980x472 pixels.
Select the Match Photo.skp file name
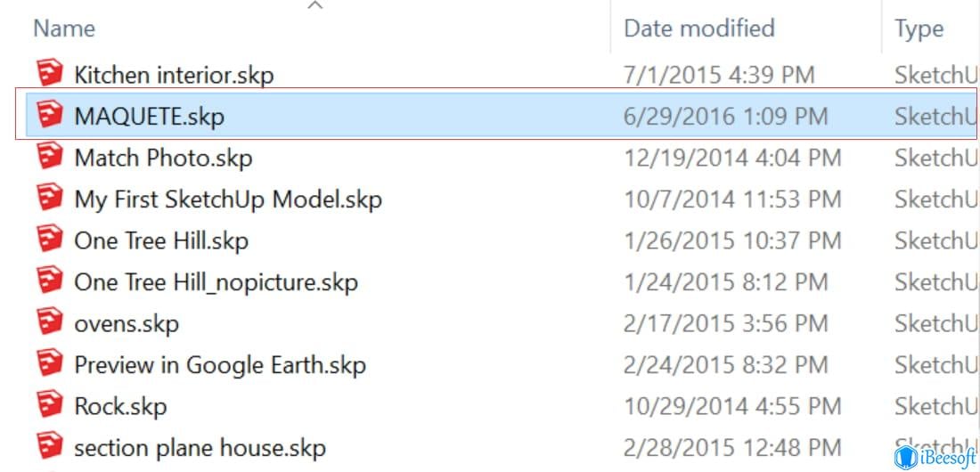[x=163, y=158]
